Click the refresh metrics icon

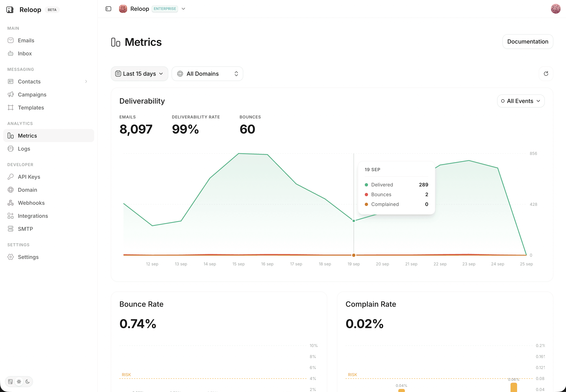pos(546,74)
